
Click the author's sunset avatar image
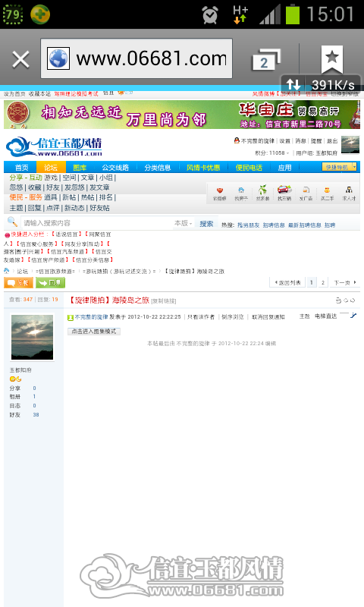pos(32,337)
